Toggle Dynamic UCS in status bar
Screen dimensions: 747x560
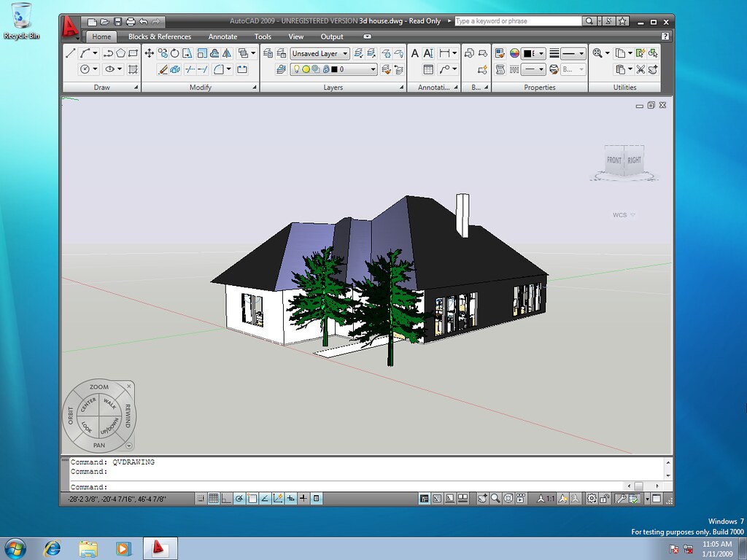pos(278,499)
